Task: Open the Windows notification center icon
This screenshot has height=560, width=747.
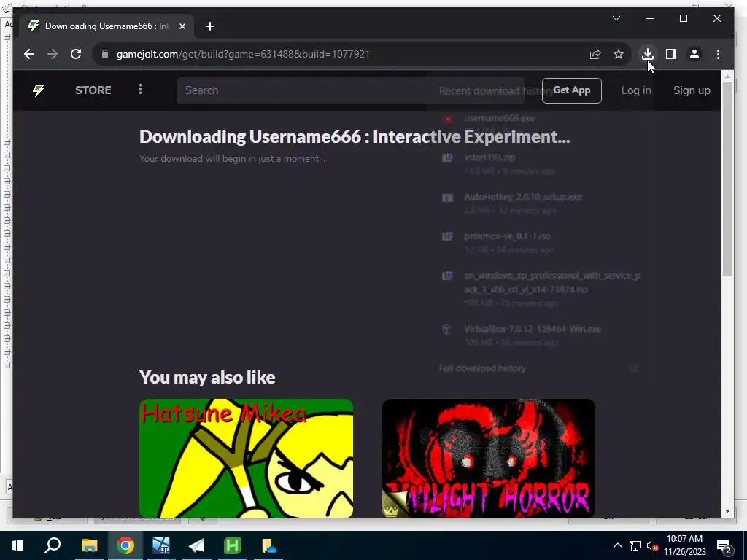Action: (724, 546)
